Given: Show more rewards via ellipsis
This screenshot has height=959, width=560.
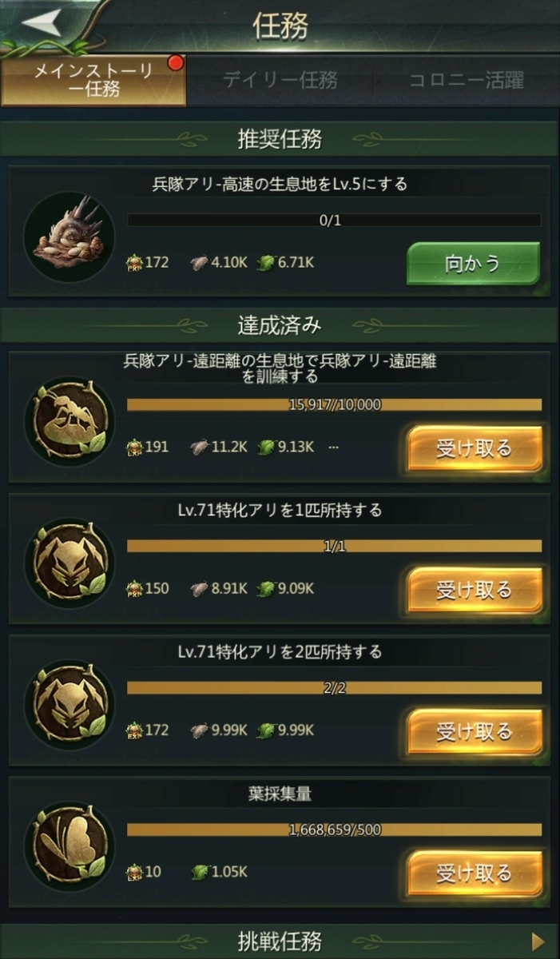Looking at the screenshot, I should pos(333,447).
